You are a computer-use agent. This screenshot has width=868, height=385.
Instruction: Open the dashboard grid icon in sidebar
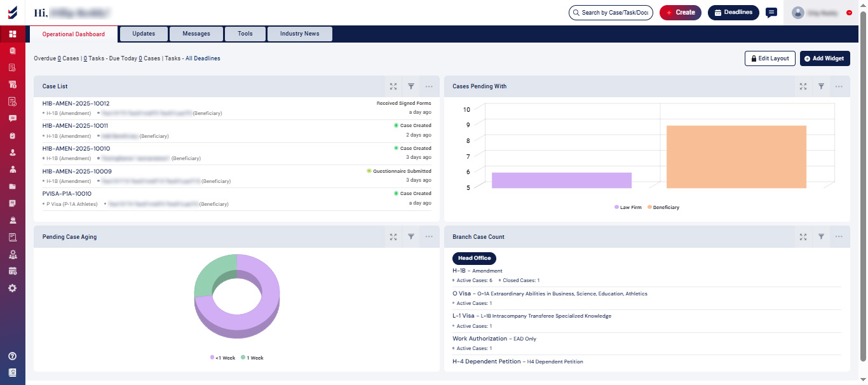pos(12,34)
